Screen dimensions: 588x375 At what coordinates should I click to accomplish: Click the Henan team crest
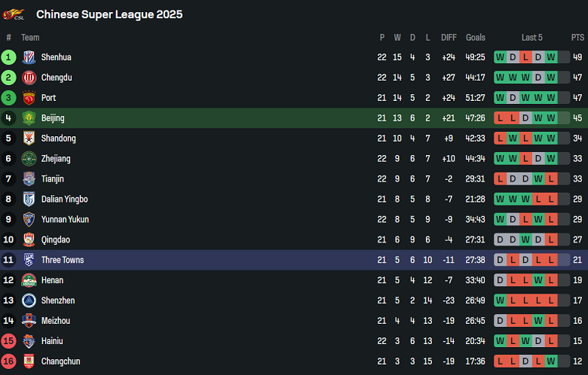(29, 280)
